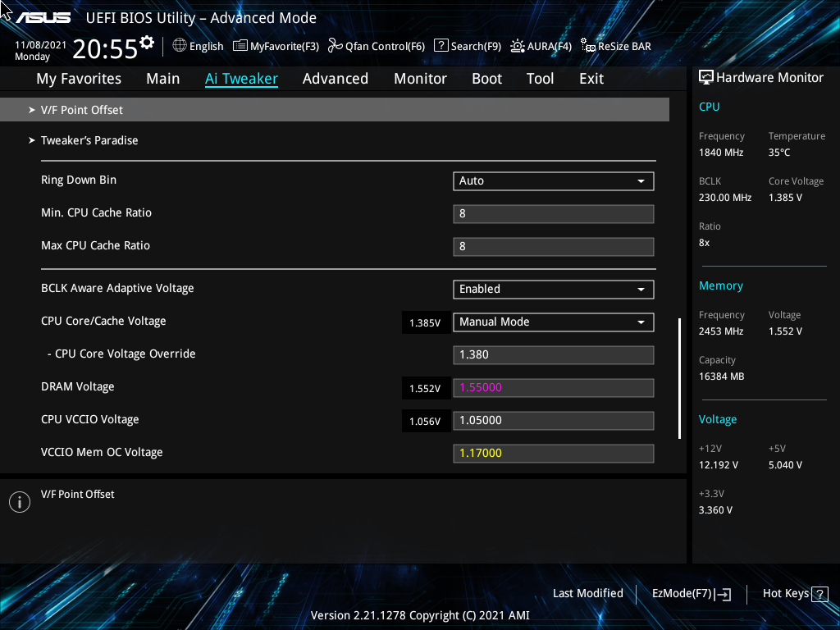The height and width of the screenshot is (630, 840).
Task: Click Min. CPU Cache Ratio field
Action: click(554, 214)
